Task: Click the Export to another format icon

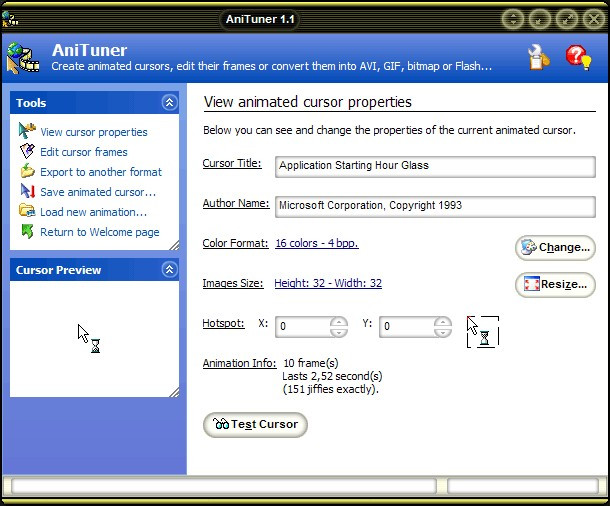Action: tap(27, 171)
